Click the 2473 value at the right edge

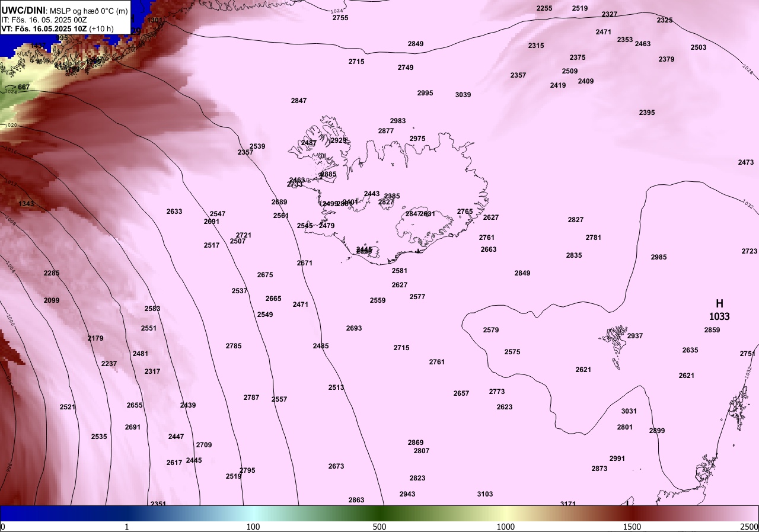746,162
